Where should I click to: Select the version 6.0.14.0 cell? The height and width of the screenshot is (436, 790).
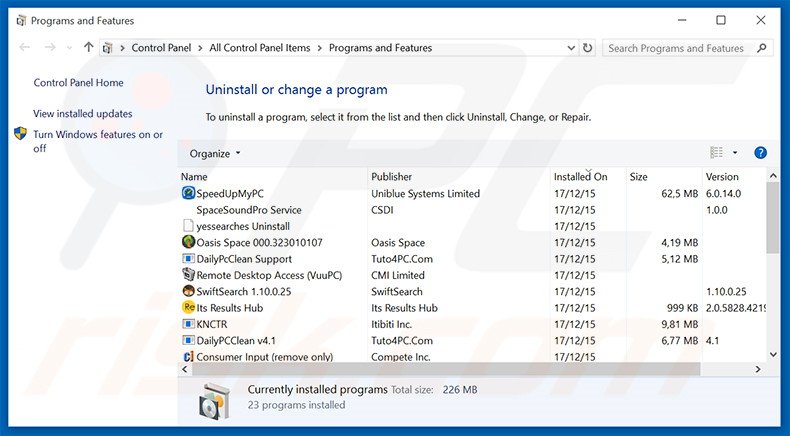coord(723,194)
